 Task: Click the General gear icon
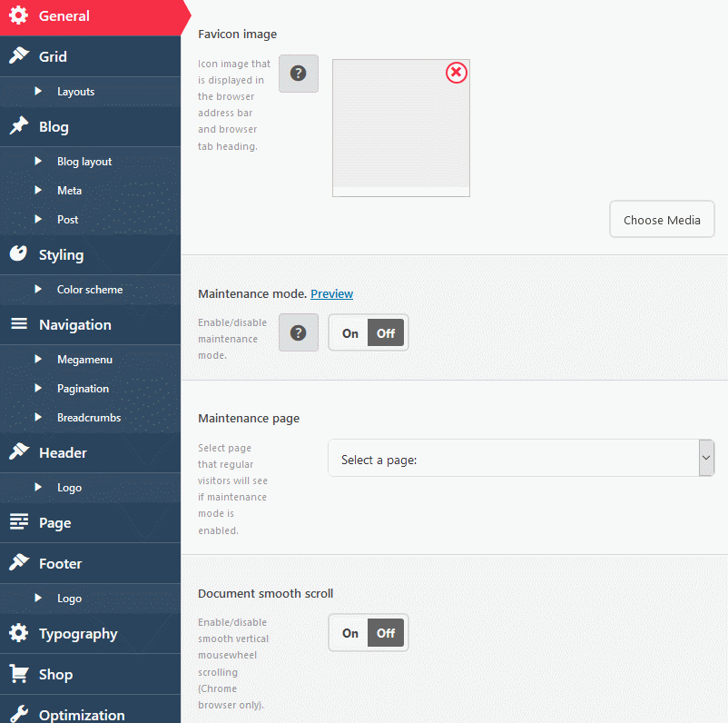click(x=18, y=15)
